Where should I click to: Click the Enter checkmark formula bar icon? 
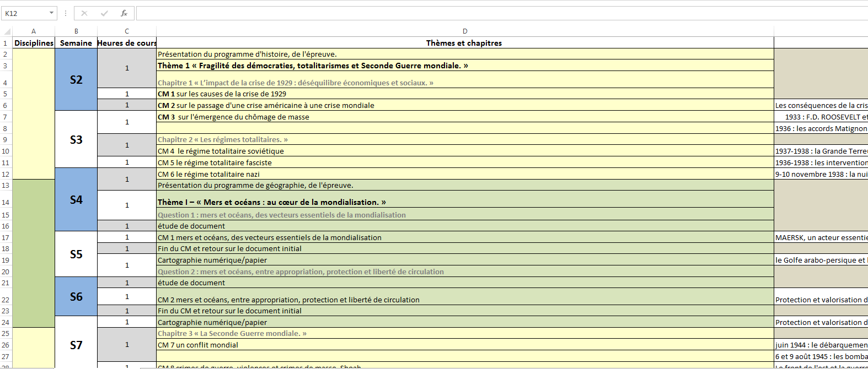coord(104,13)
